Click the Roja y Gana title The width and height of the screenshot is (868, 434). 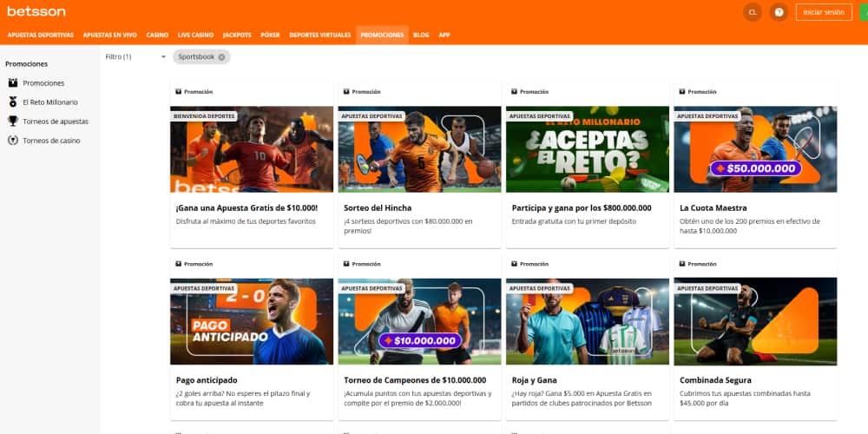(x=534, y=380)
